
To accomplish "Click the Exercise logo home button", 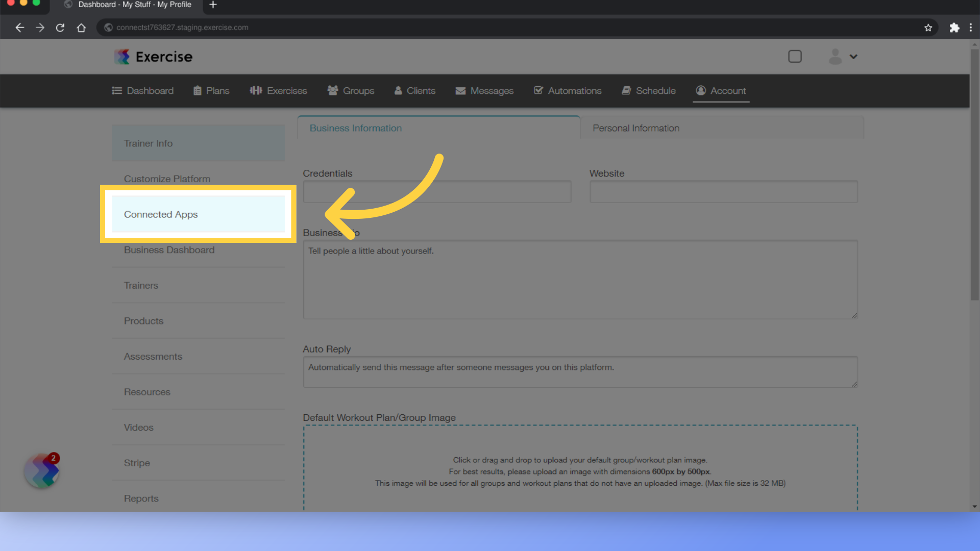I will click(x=153, y=57).
